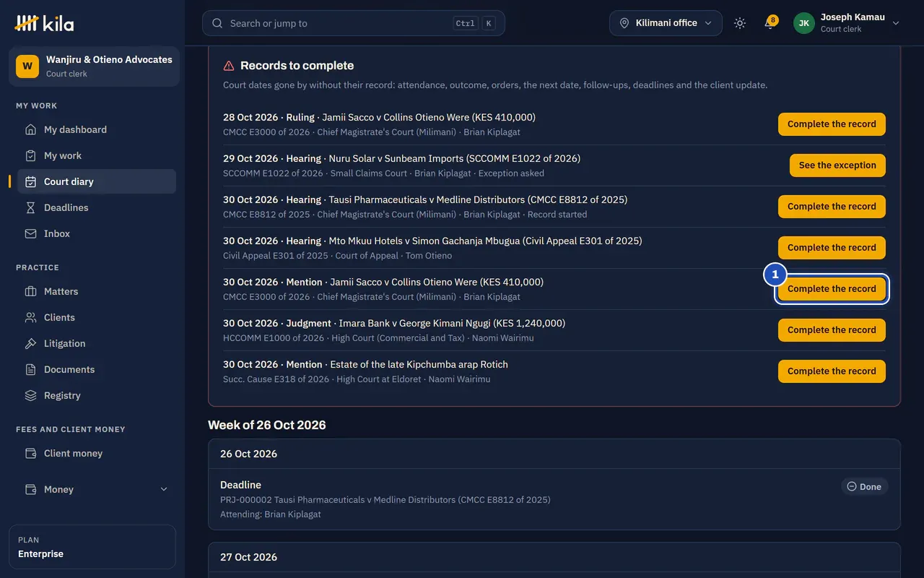Complete the record for 28 Oct Ruling
Image resolution: width=924 pixels, height=578 pixels.
(x=832, y=124)
